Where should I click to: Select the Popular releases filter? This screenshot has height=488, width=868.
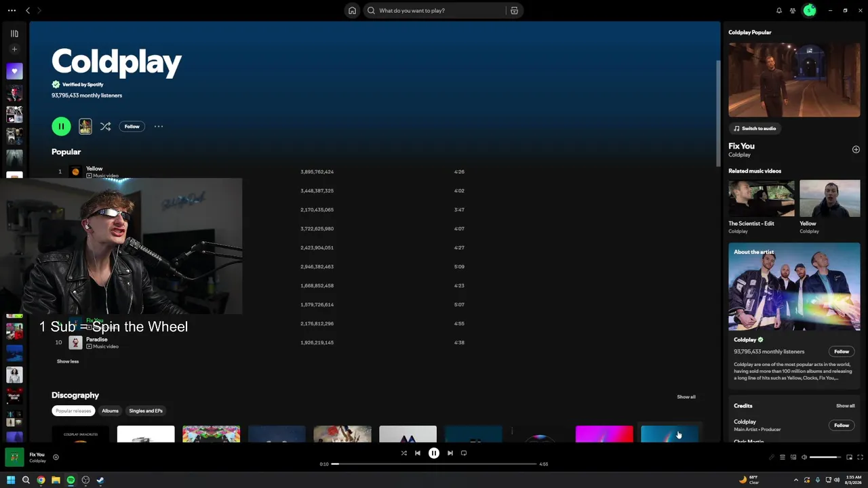(73, 411)
